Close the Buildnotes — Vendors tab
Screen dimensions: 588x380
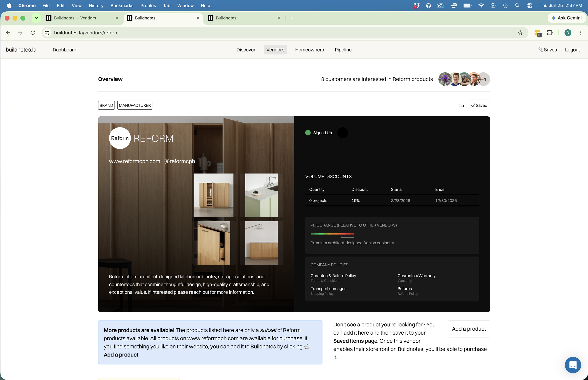[117, 18]
